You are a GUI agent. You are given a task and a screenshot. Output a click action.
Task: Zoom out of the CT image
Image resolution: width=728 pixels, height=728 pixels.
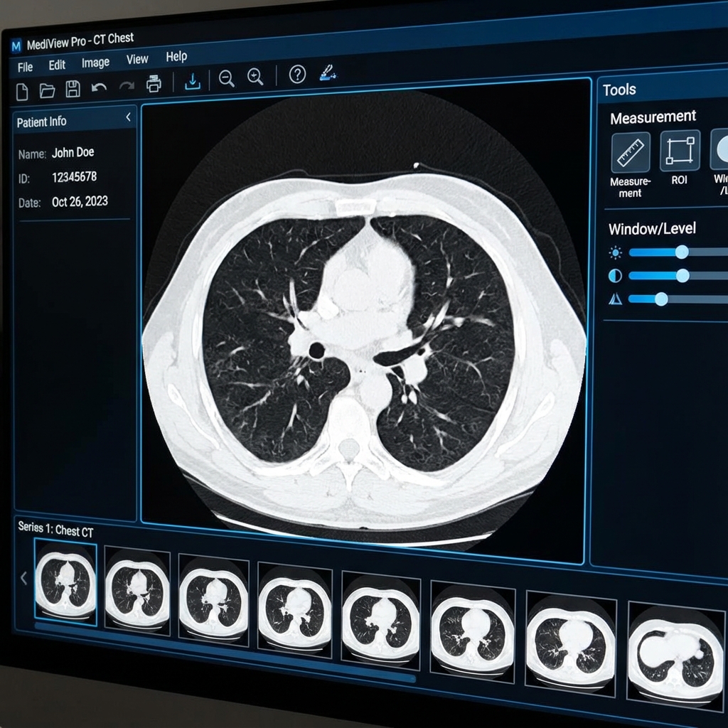click(227, 78)
